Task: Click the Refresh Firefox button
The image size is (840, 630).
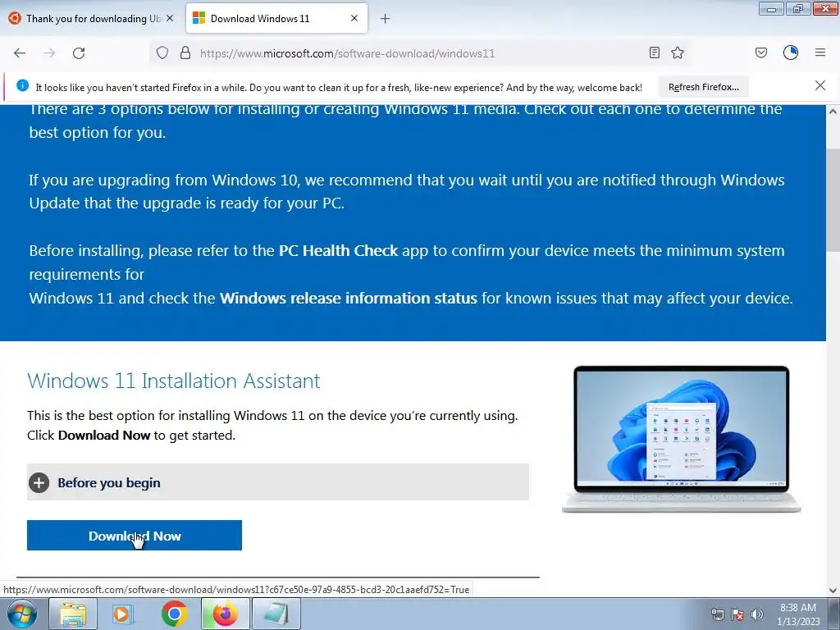Action: click(x=703, y=87)
